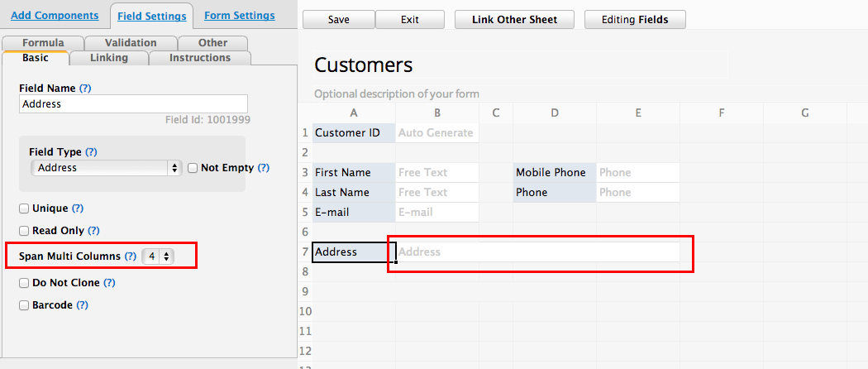Open help tooltip beside Field Type

tap(91, 152)
